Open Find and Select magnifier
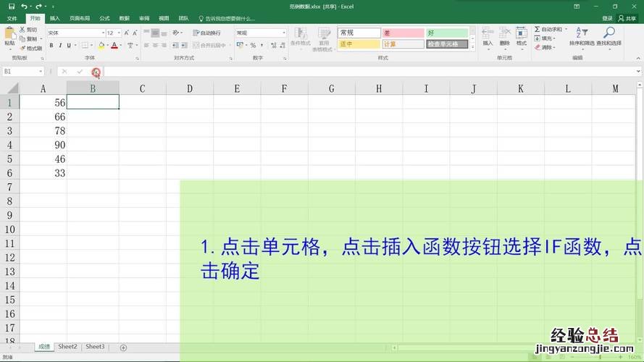The height and width of the screenshot is (362, 644). [609, 36]
